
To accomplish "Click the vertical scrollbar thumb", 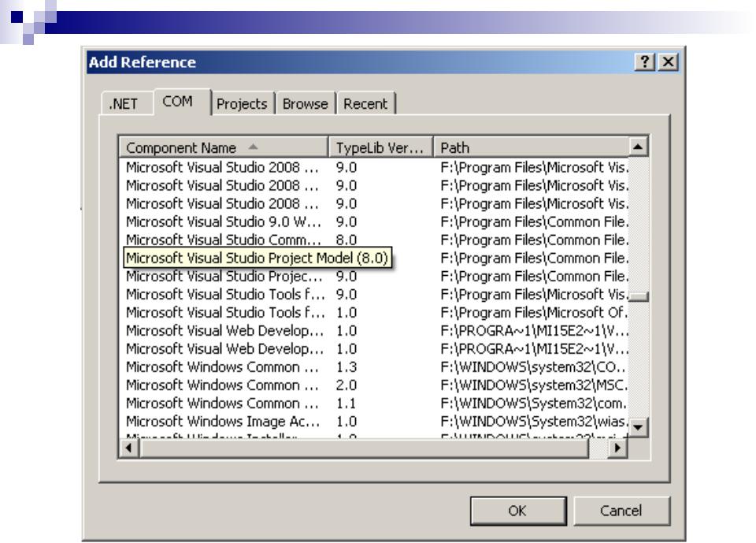I will [639, 296].
